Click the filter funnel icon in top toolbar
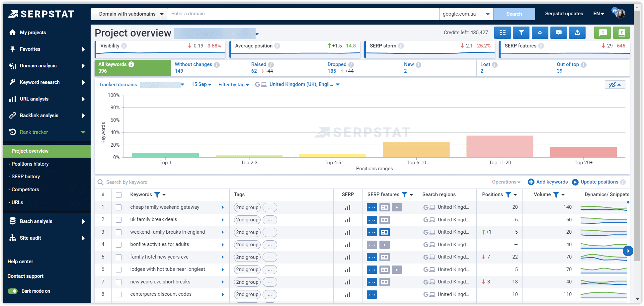The image size is (644, 306). 521,33
